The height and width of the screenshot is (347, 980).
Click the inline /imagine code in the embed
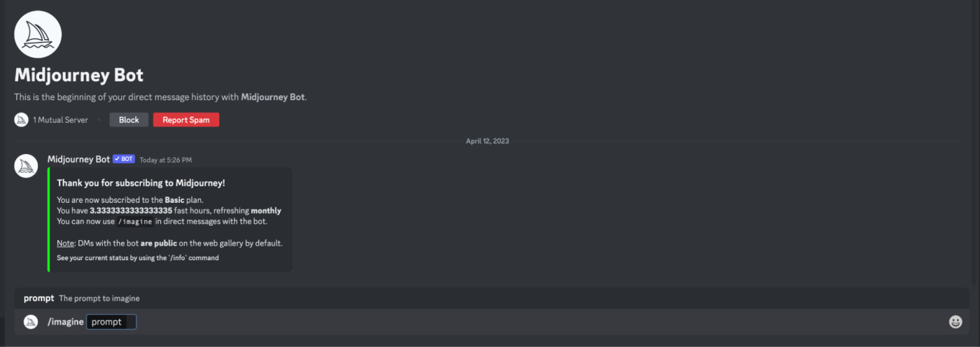pos(134,221)
